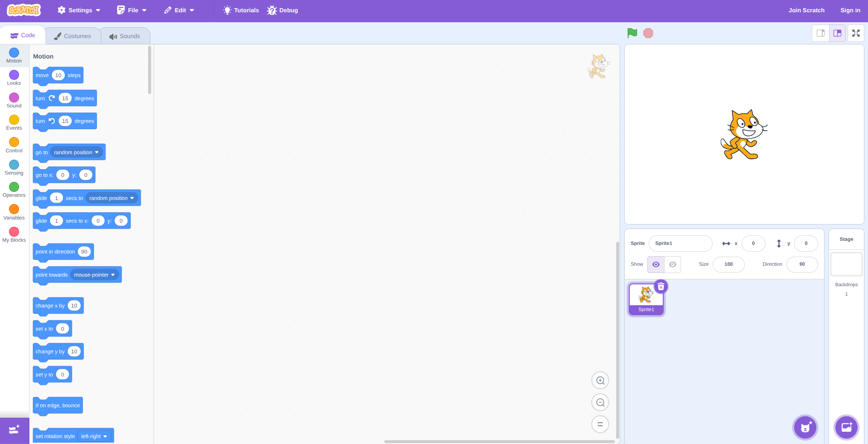Expand the 'point towards mouse-pointer' dropdown

[113, 275]
